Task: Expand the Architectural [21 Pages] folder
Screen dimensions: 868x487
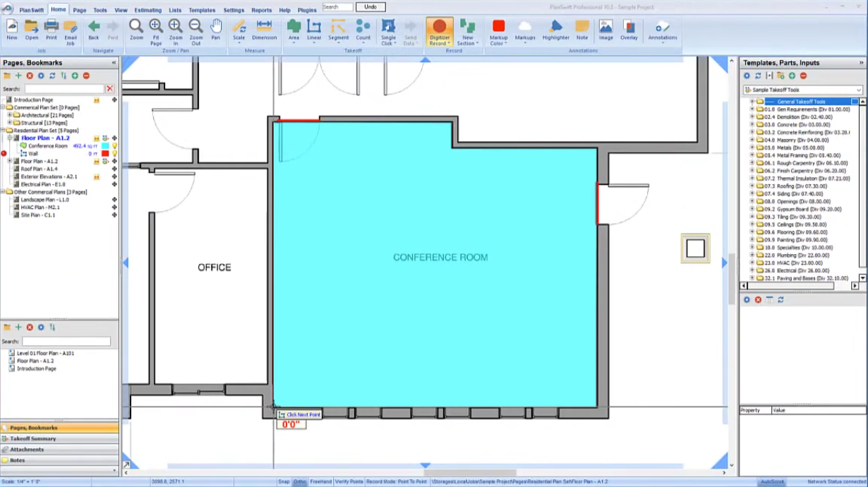Action: [x=10, y=115]
